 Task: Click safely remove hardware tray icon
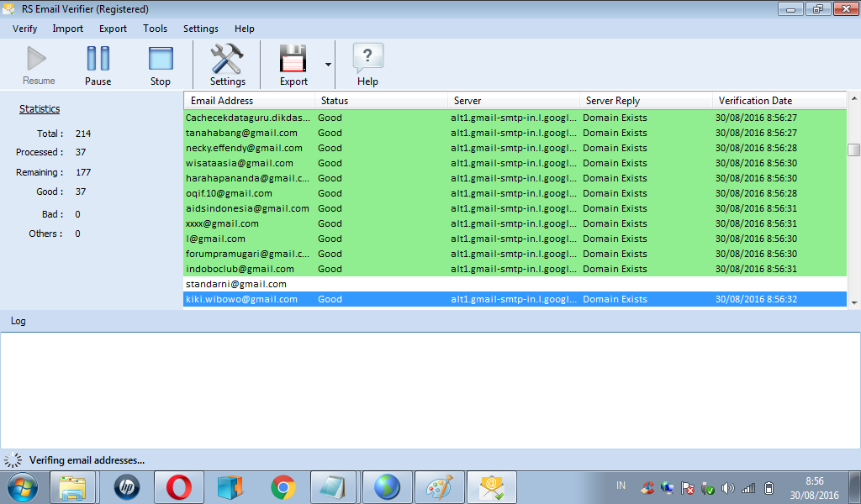tap(707, 487)
